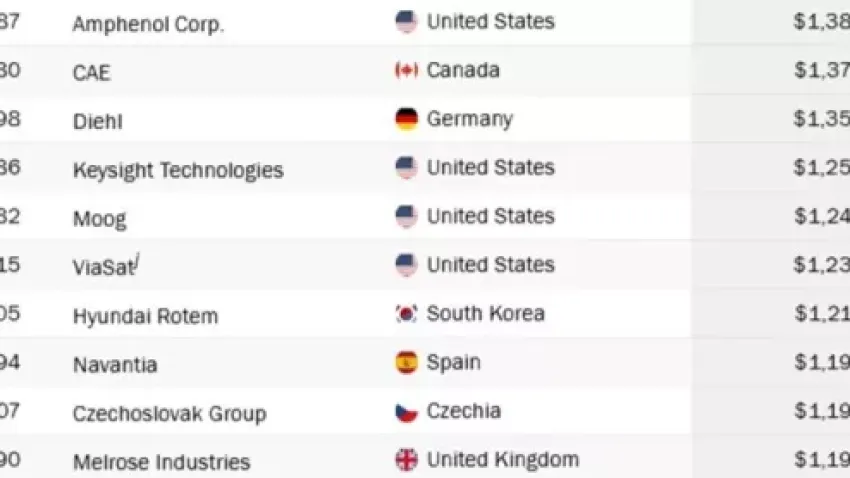Click the Canada flag in CAE row

point(406,70)
